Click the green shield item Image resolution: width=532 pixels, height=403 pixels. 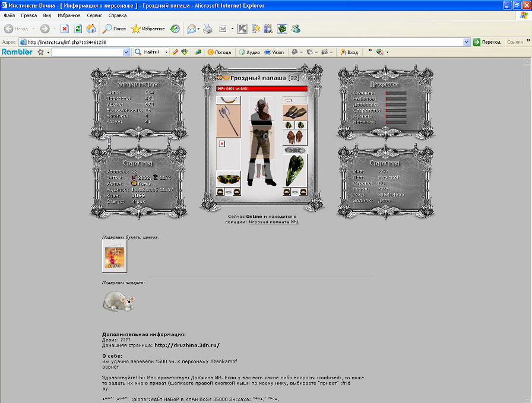point(295,170)
